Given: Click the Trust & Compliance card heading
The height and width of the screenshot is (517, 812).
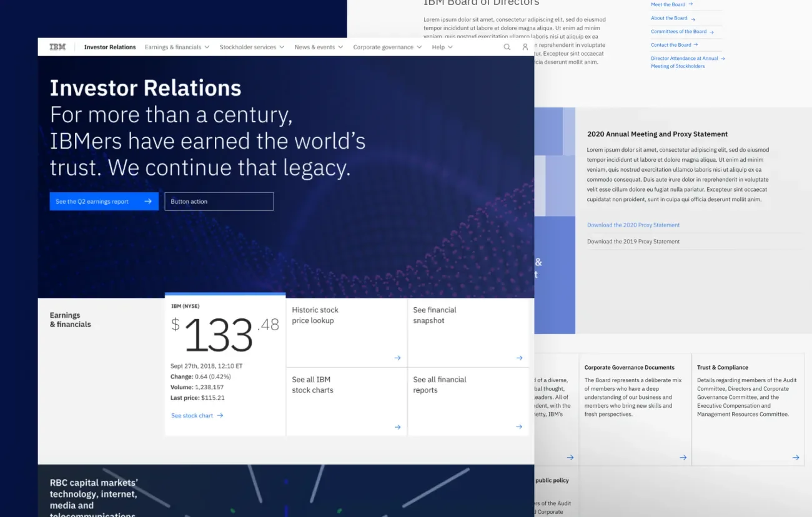Looking at the screenshot, I should [x=723, y=367].
